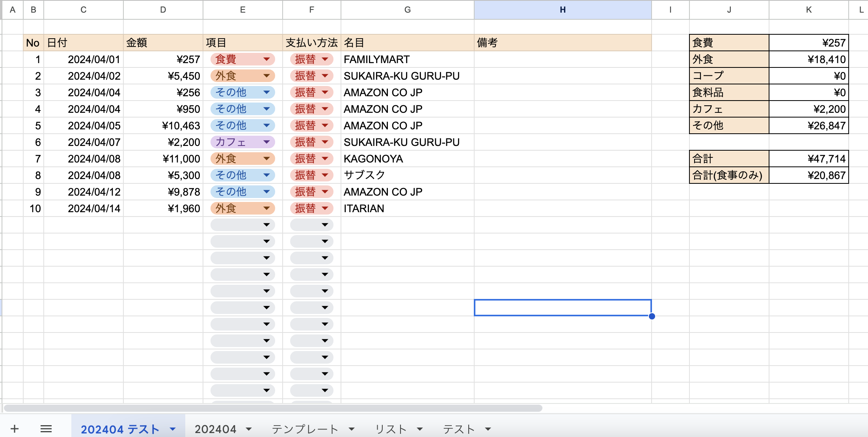
Task: Open the all sheets list icon
Action: pyautogui.click(x=46, y=429)
